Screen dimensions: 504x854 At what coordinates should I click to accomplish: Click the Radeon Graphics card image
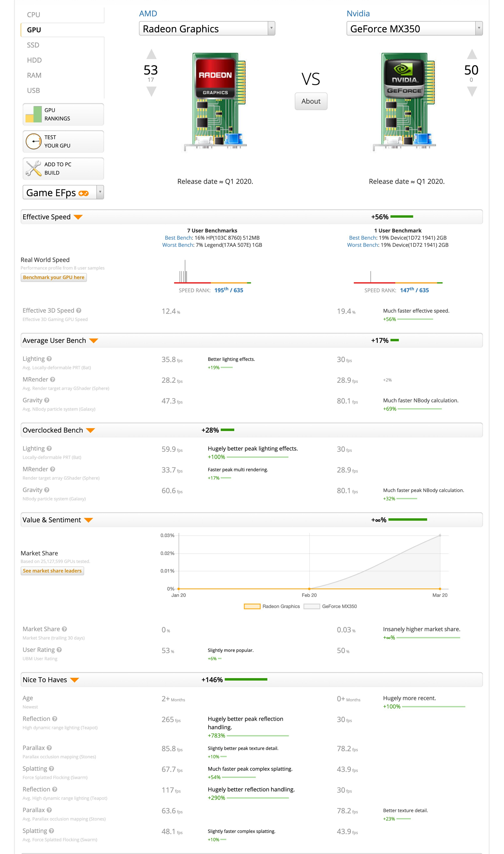(215, 102)
